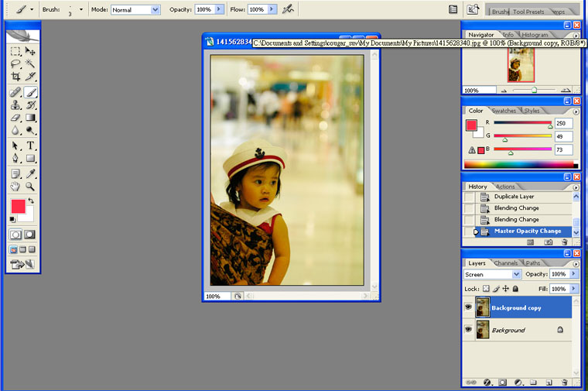Switch to the Swatches tab
Screen dimensions: 588x391
click(x=504, y=111)
